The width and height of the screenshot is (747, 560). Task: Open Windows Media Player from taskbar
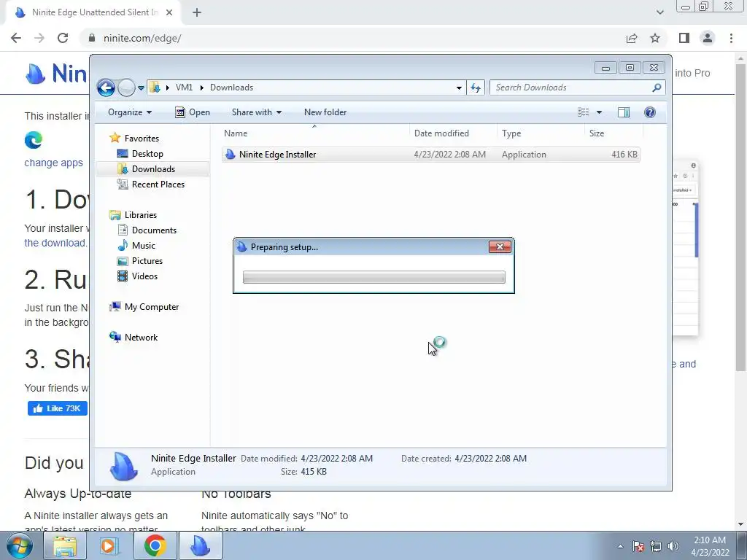click(110, 545)
